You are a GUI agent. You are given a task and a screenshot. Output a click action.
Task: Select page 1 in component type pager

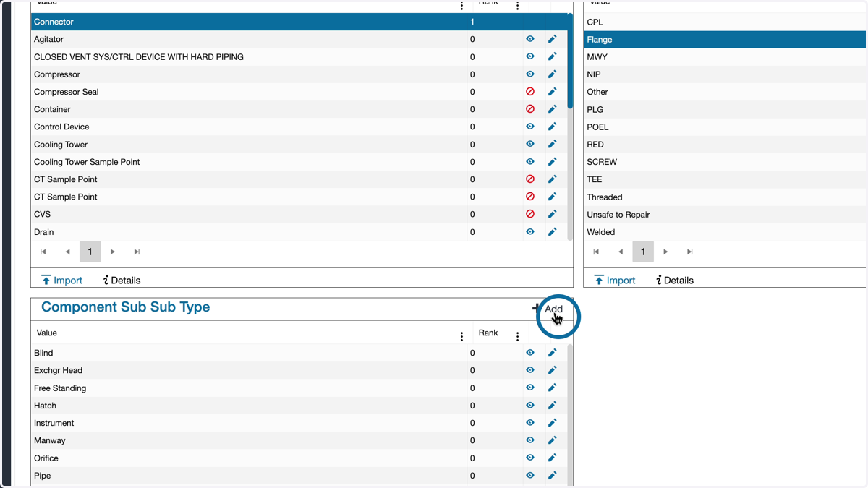pyautogui.click(x=90, y=252)
